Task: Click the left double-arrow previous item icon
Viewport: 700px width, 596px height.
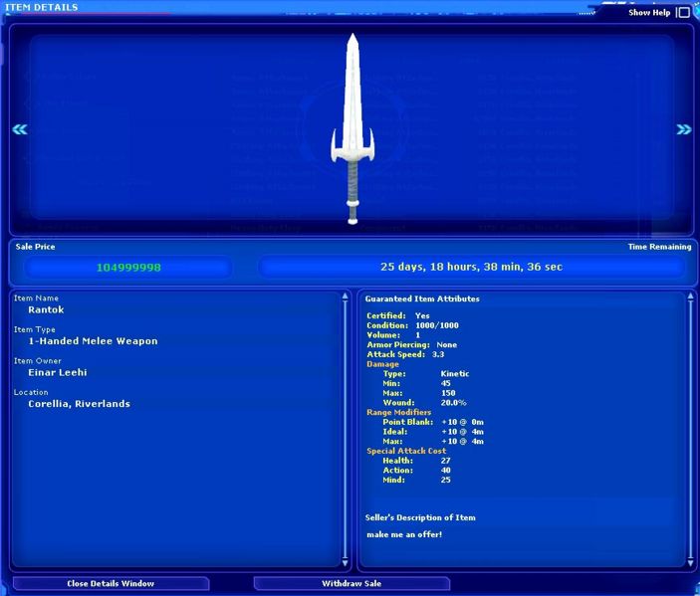Action: click(19, 129)
